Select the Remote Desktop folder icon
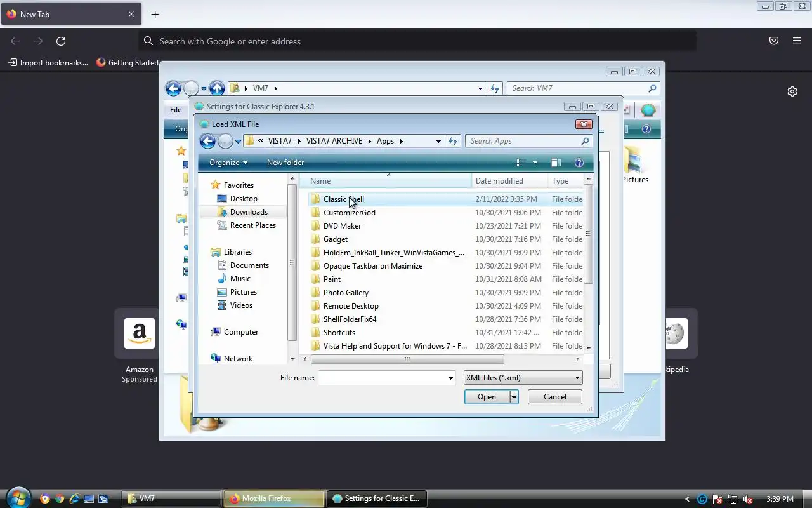The width and height of the screenshot is (812, 508). coord(315,305)
